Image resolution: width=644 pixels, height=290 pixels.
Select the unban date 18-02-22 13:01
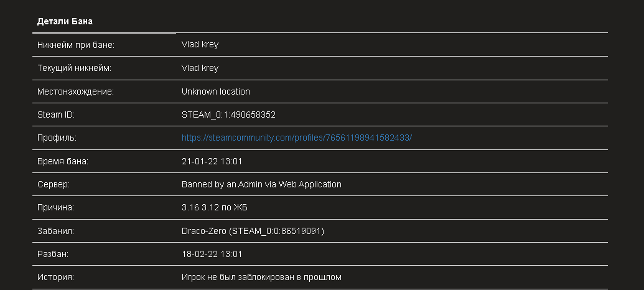coord(212,254)
